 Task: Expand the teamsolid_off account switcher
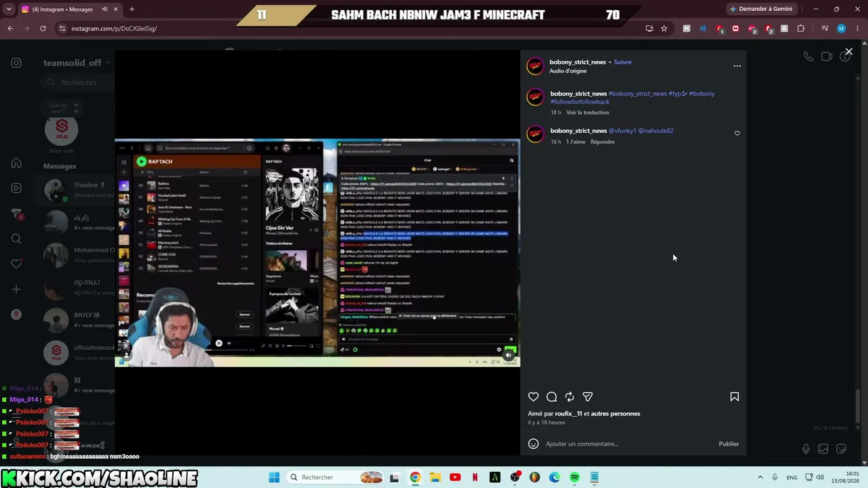pos(76,63)
